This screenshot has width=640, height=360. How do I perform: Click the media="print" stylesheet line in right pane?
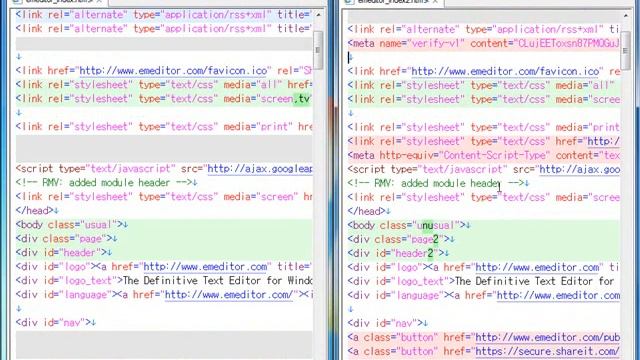click(484, 127)
